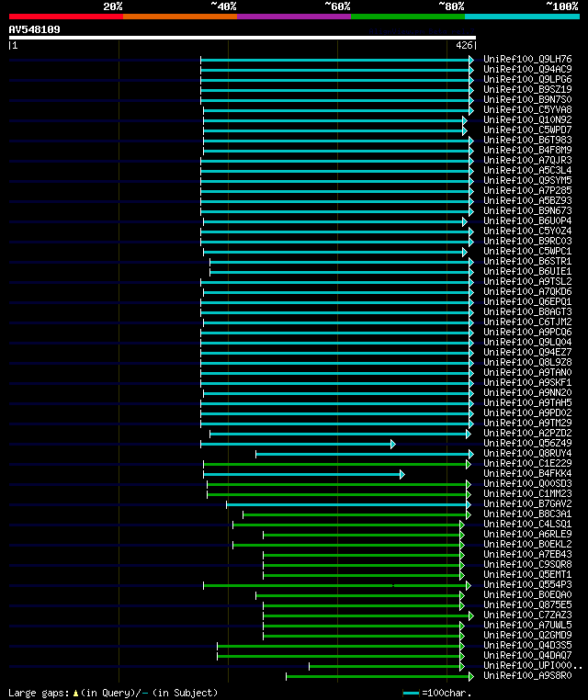
Task: Select the white AV548109 query bar
Action: point(243,38)
